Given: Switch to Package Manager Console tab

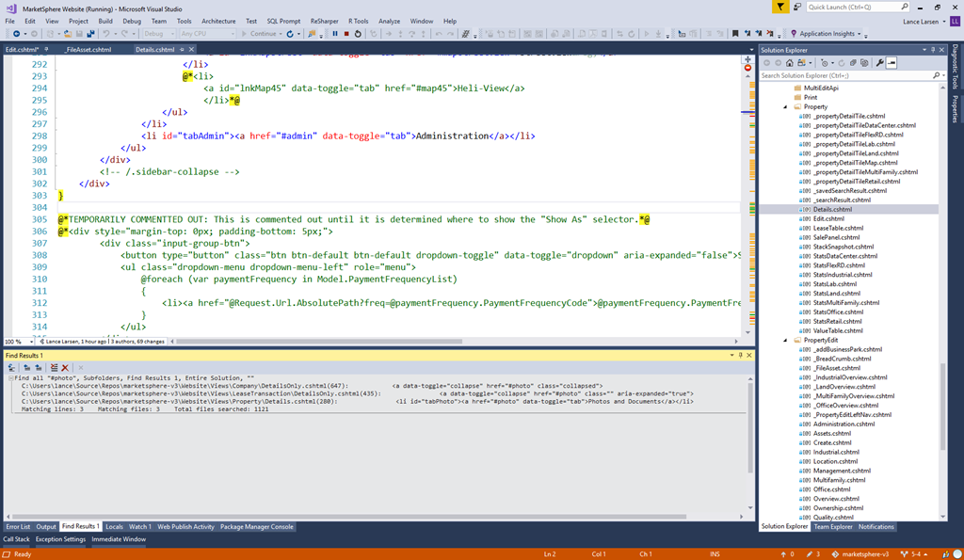Looking at the screenshot, I should [256, 527].
